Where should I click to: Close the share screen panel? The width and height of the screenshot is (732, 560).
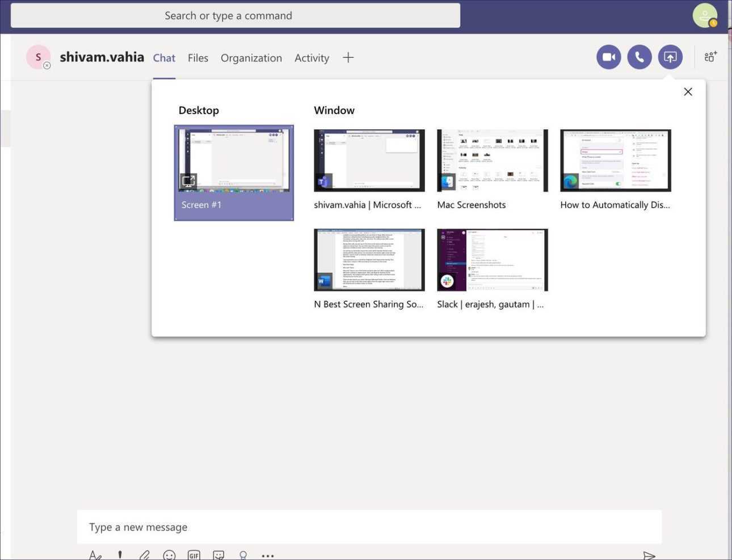(x=688, y=92)
